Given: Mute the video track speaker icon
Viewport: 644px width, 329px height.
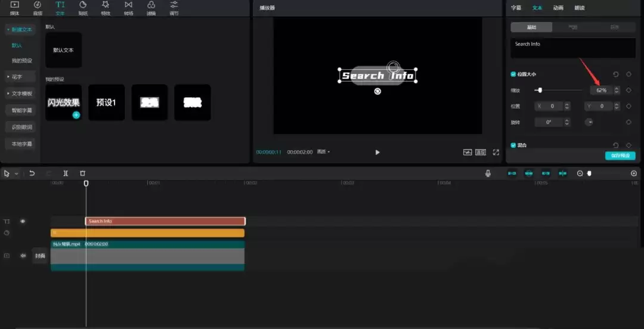Looking at the screenshot, I should coord(23,256).
